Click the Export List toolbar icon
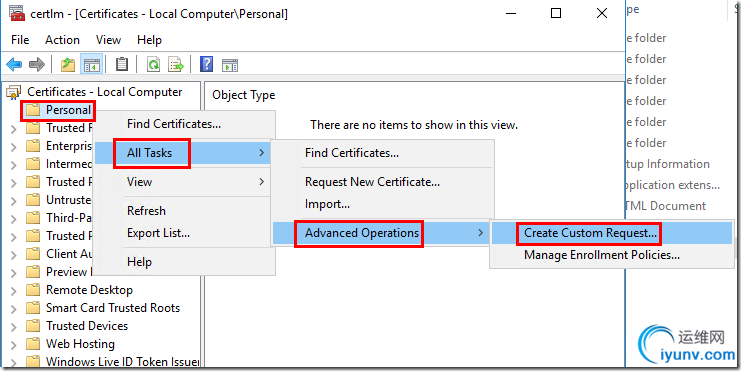Screen dimensions: 741x371 [176, 64]
